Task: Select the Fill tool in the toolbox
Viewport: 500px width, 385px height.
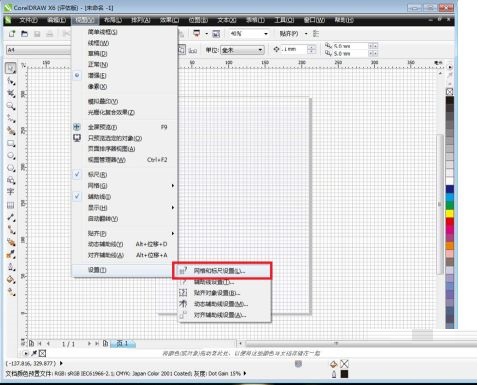Action: point(11,279)
